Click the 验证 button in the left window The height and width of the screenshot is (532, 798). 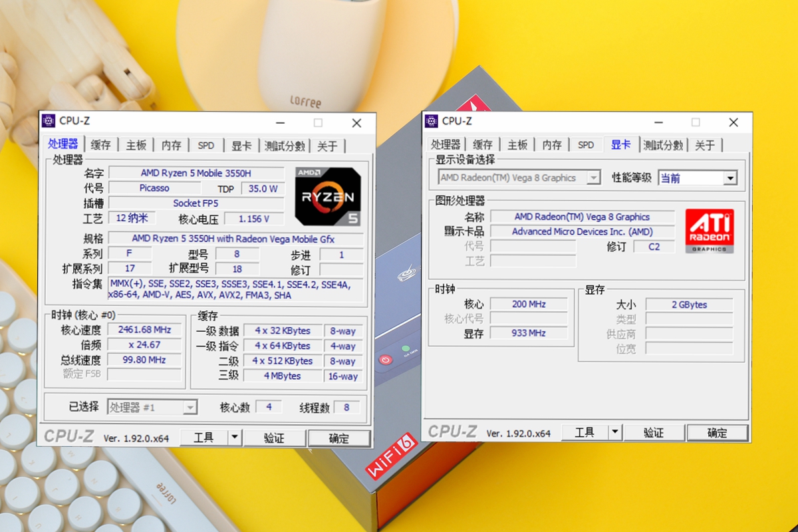(275, 438)
